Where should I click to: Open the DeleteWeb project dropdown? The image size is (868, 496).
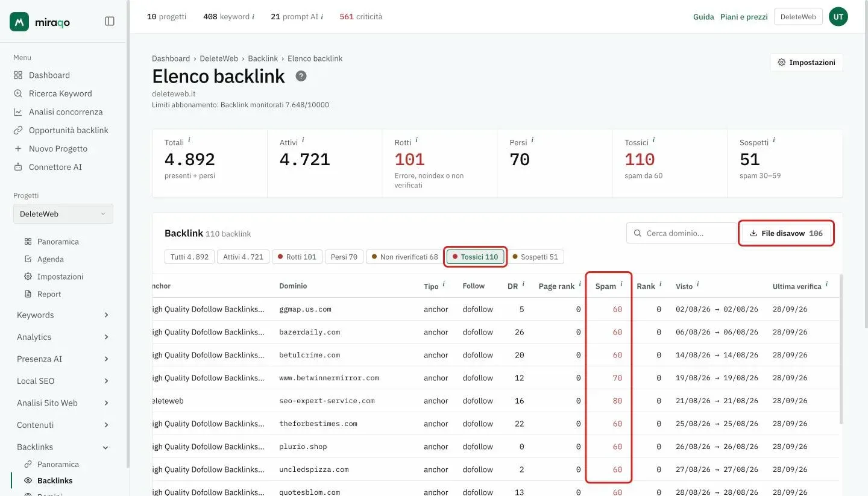coord(63,214)
